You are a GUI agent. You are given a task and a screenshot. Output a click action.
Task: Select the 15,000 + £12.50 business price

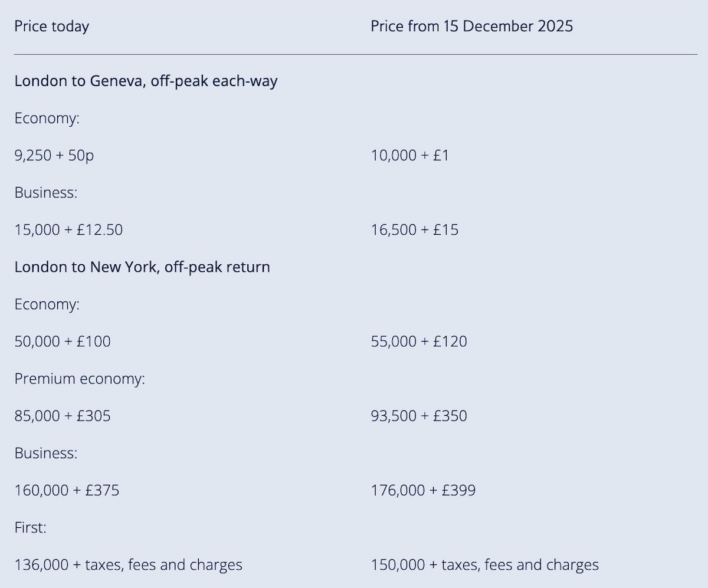[68, 230]
